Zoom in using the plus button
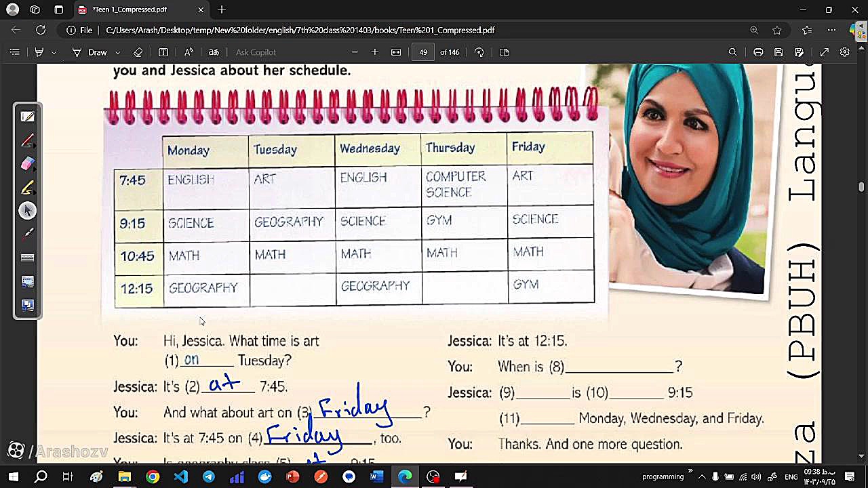Viewport: 868px width, 488px height. (375, 52)
